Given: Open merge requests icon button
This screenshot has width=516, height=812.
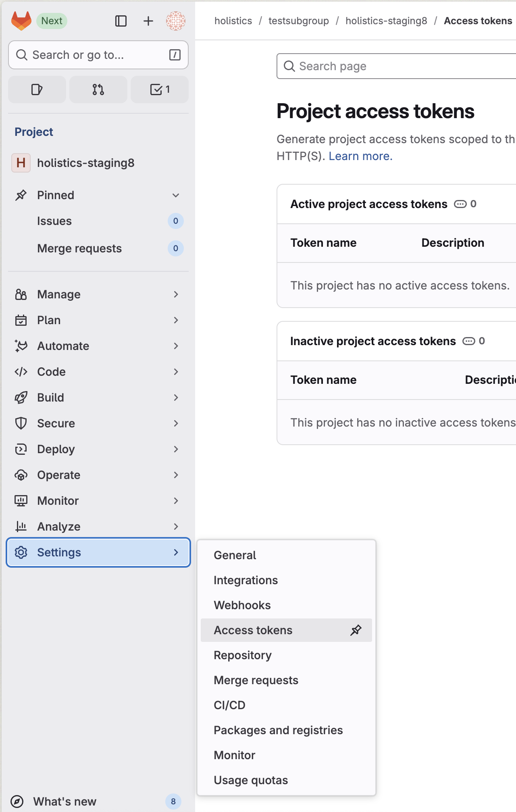Looking at the screenshot, I should (98, 90).
